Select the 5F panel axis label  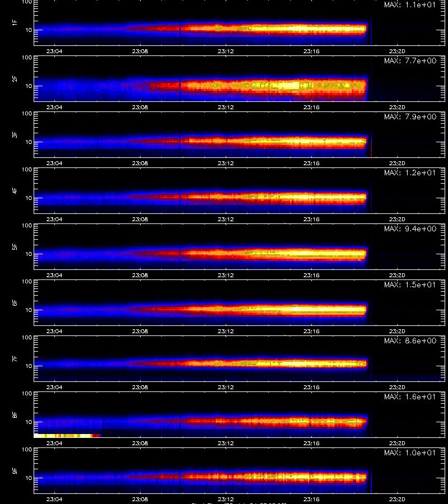(x=15, y=246)
